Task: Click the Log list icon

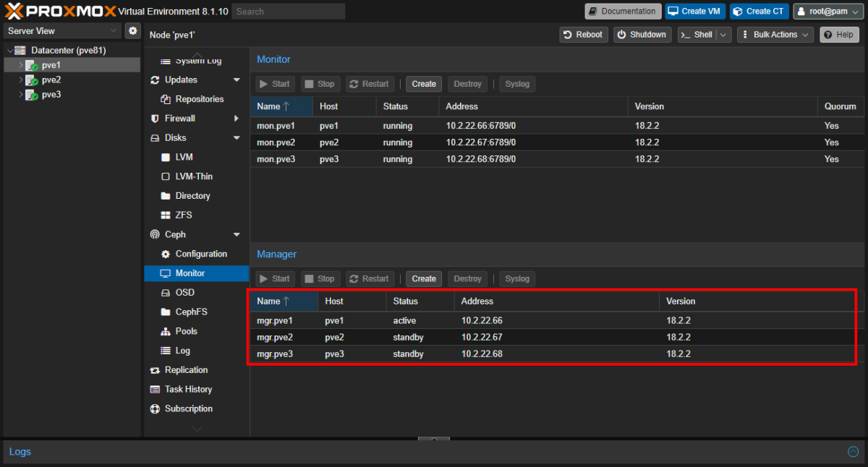Action: pyautogui.click(x=166, y=351)
